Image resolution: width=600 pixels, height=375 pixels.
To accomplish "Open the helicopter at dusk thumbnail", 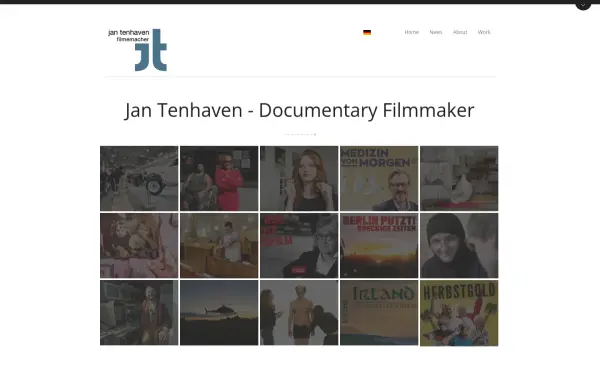I will 219,313.
